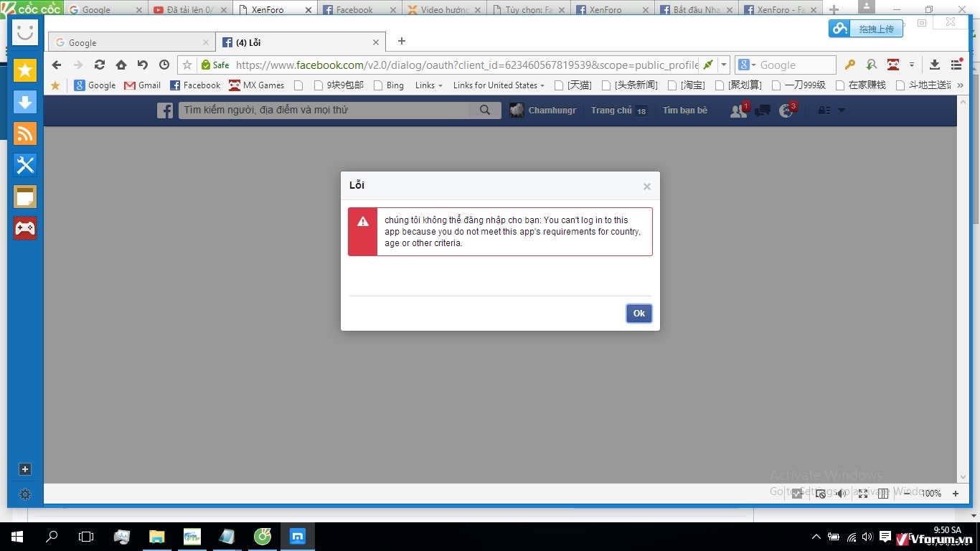Image resolution: width=980 pixels, height=551 pixels.
Task: Click the green resource sniffer icon
Action: click(x=871, y=65)
